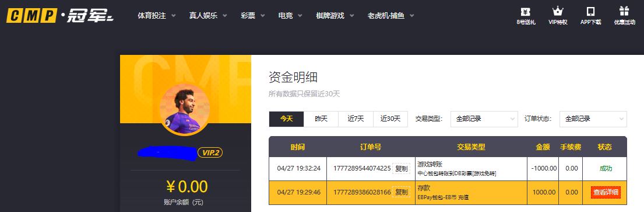Open the 优惠活动 gift box icon
The height and width of the screenshot is (212, 644).
[624, 12]
